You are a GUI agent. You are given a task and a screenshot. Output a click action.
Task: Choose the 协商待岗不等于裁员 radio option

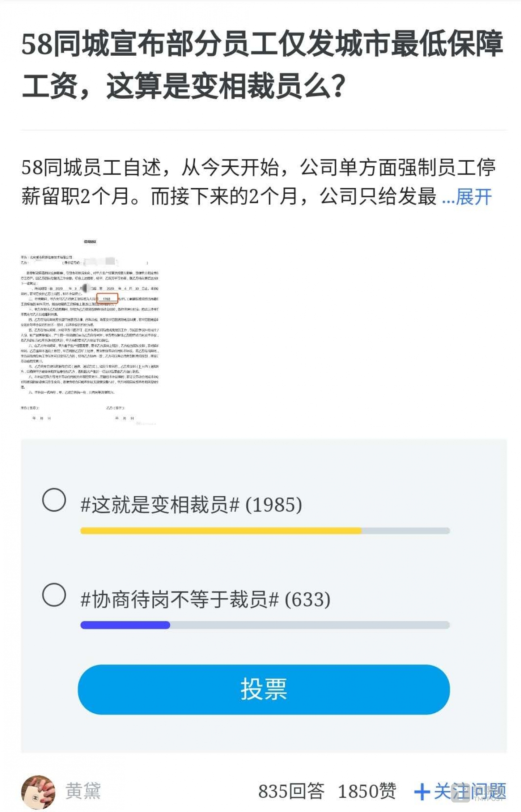(54, 594)
